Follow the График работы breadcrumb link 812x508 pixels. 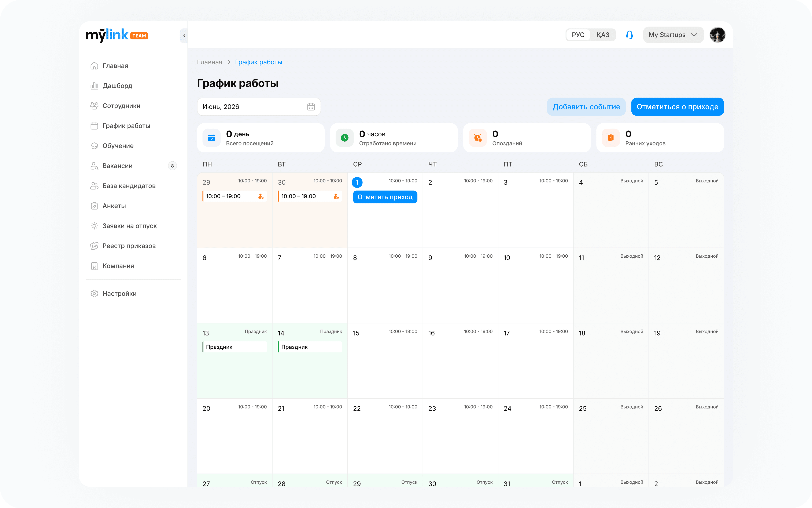pyautogui.click(x=258, y=62)
